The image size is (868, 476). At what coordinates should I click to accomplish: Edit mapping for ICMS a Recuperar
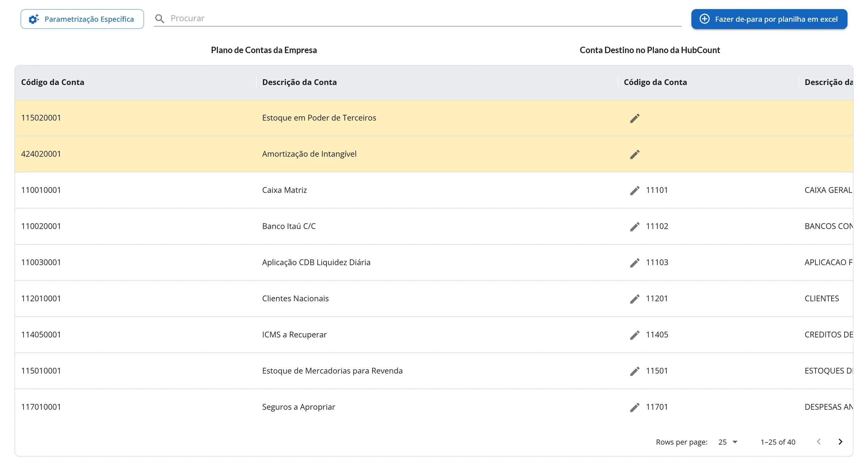pos(634,335)
